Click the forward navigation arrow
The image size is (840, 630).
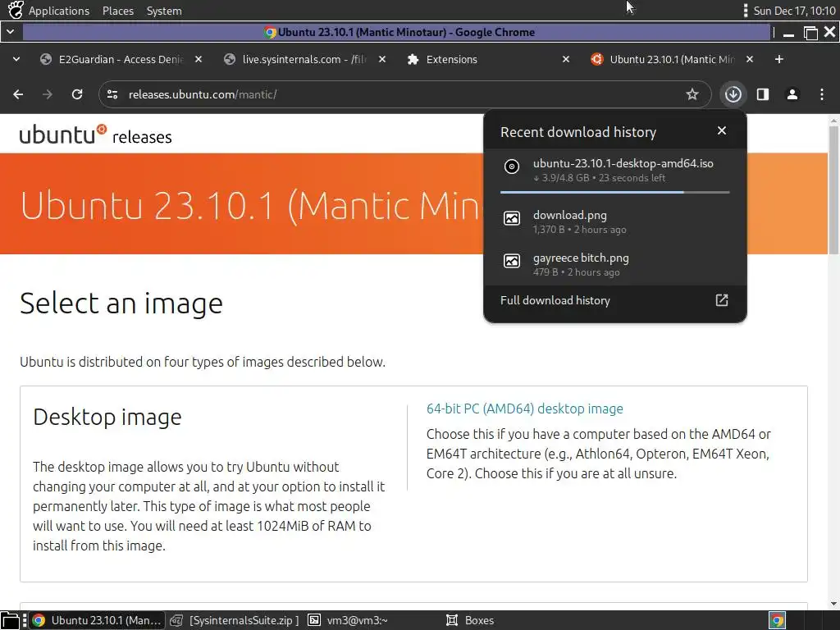coord(48,94)
